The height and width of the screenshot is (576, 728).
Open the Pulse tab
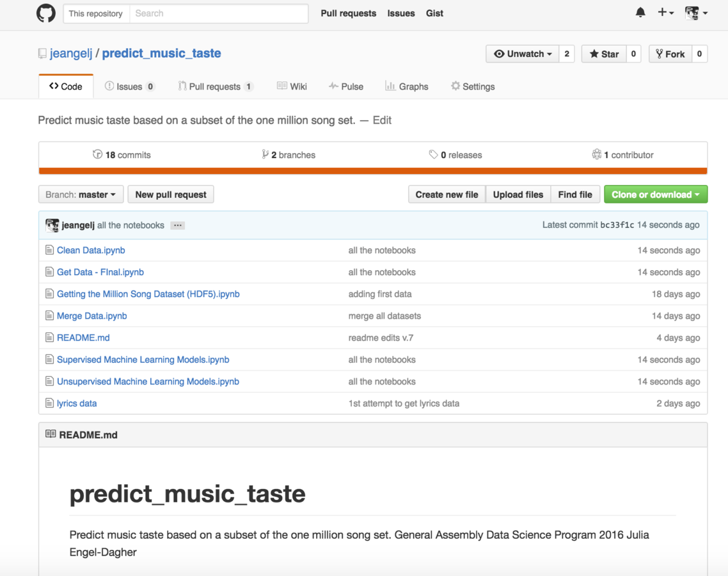coord(346,86)
